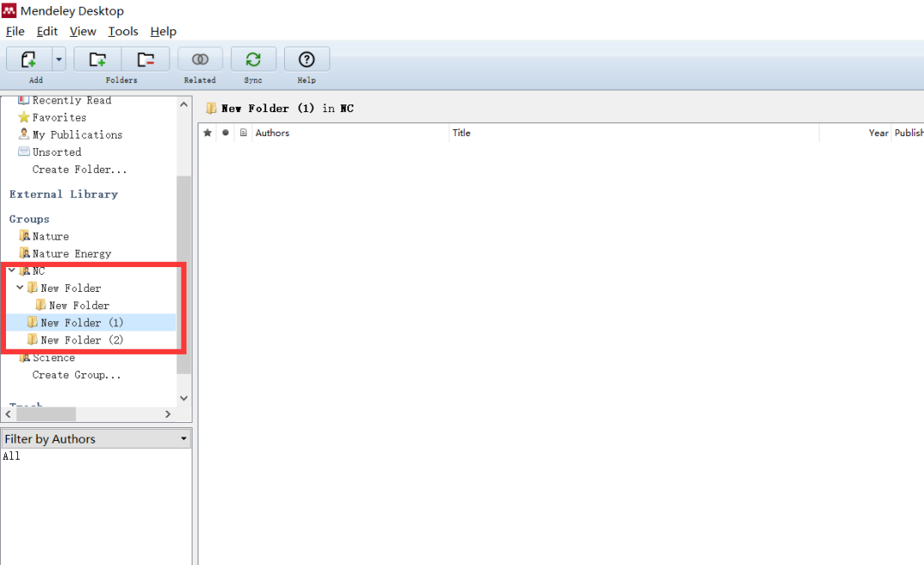Image resolution: width=924 pixels, height=565 pixels.
Task: Click the create new folder toolbar icon
Action: point(98,60)
